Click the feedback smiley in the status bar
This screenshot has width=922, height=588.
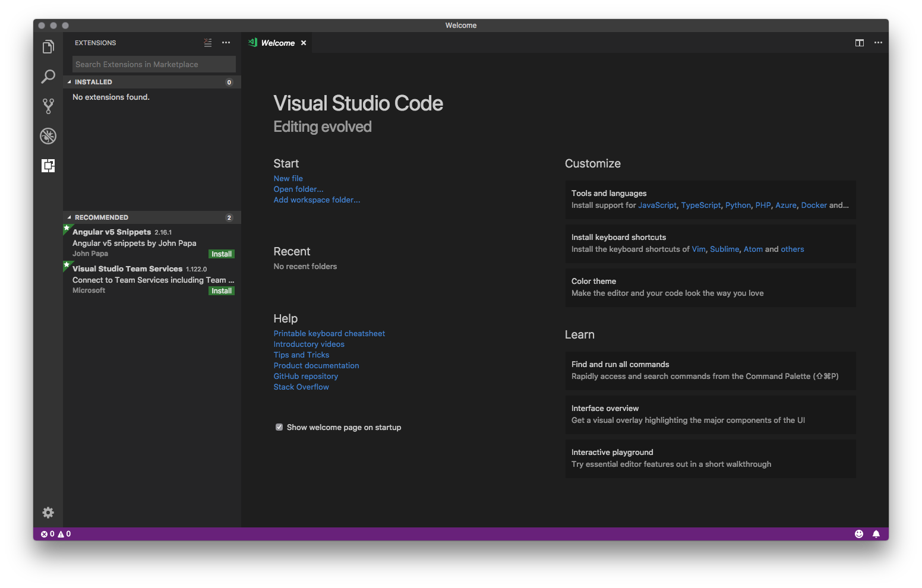click(858, 533)
